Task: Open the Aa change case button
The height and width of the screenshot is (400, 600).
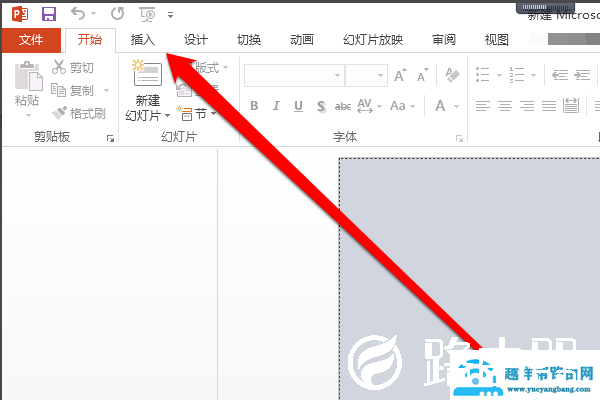Action: click(x=402, y=106)
